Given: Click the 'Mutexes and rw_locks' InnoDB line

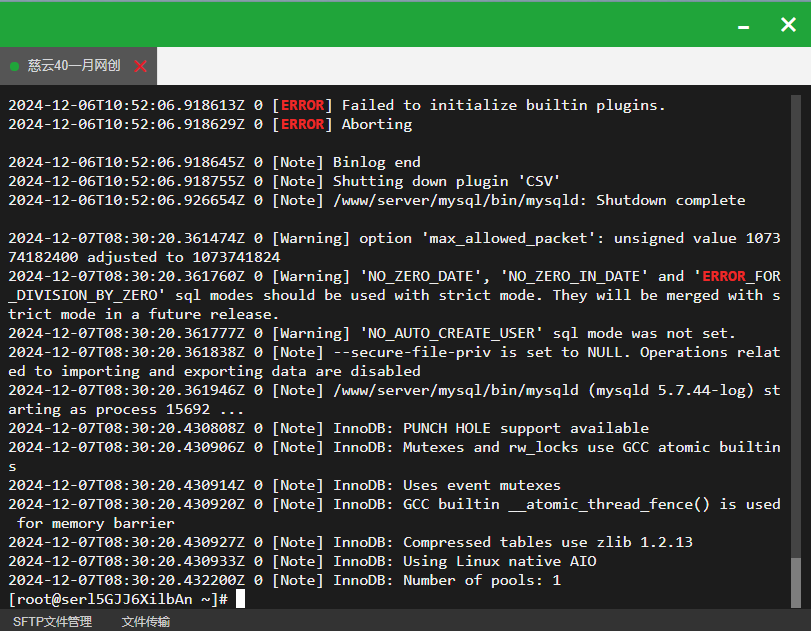Looking at the screenshot, I should (x=394, y=457).
